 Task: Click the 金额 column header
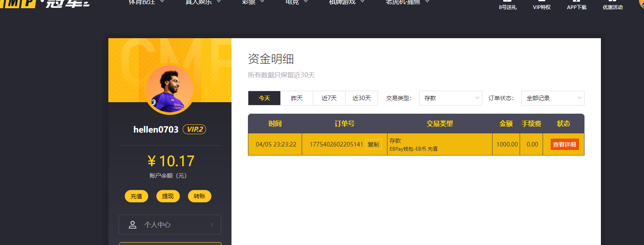click(x=506, y=124)
